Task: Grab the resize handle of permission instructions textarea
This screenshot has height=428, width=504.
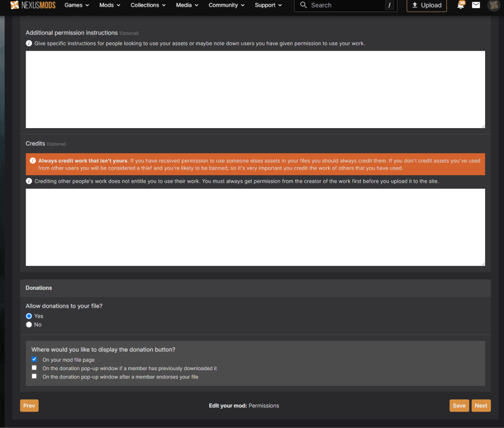Action: click(x=483, y=126)
